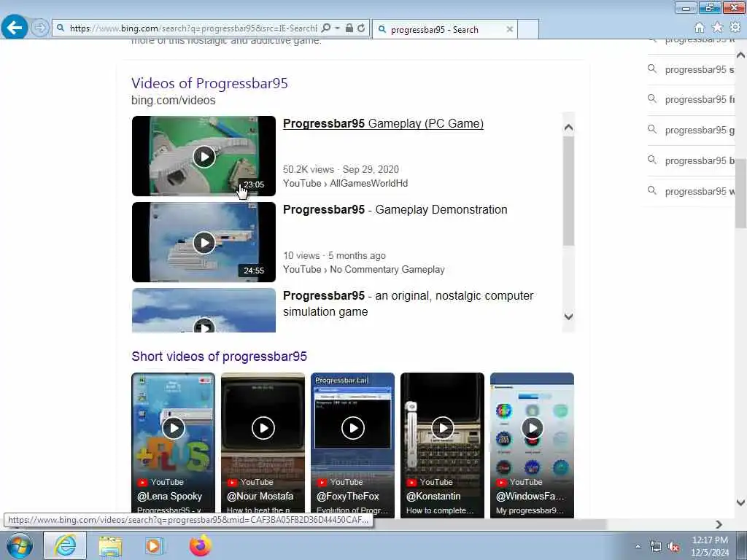Viewport: 747px width, 560px height.
Task: Click the security padlock icon
Action: click(x=349, y=28)
